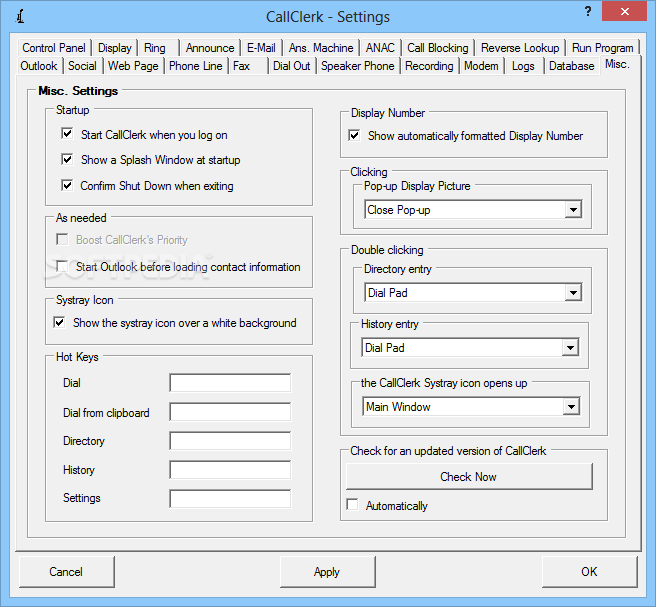Switch to the E-Mail tab
The height and width of the screenshot is (607, 656).
click(261, 48)
